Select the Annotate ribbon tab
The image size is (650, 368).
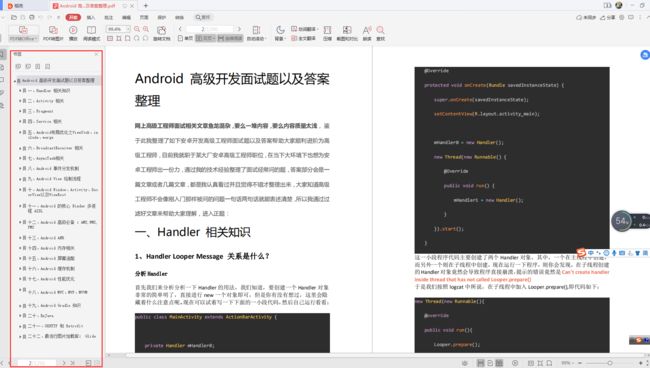click(x=109, y=17)
